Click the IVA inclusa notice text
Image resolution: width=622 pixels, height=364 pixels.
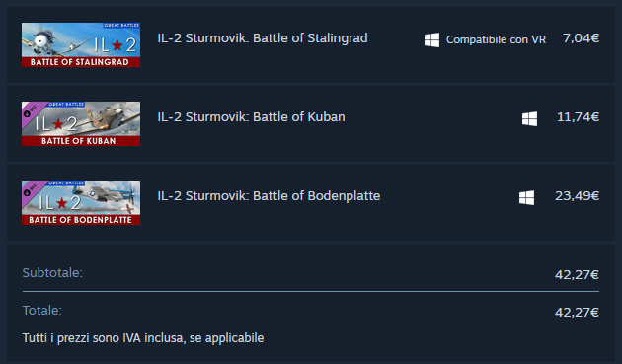point(143,338)
